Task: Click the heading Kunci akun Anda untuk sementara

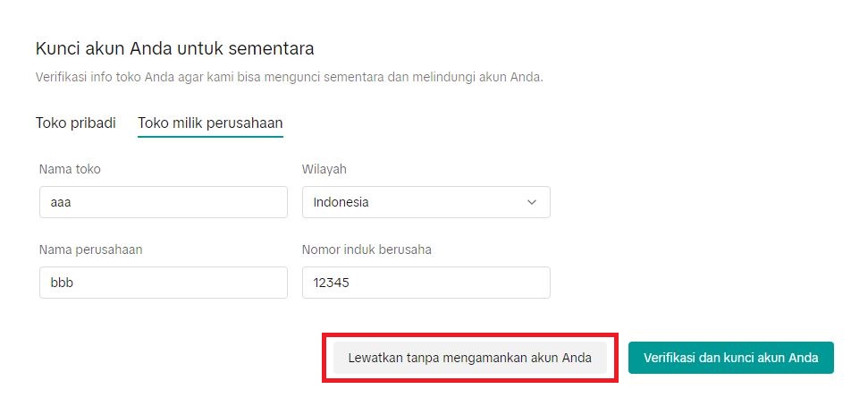Action: point(174,47)
